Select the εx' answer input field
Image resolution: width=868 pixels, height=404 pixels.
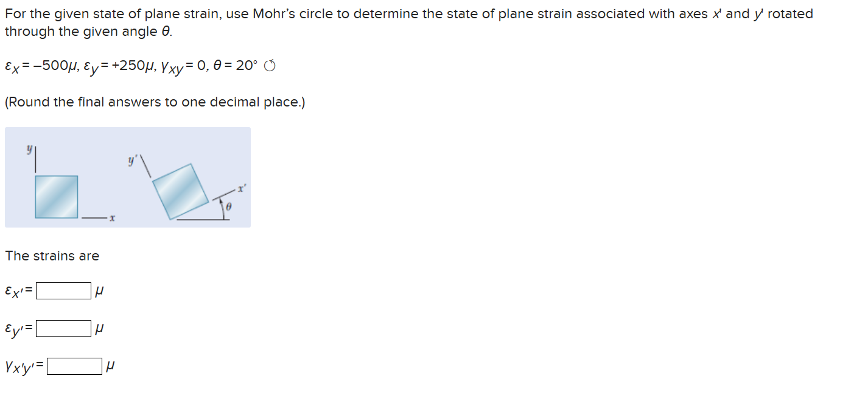63,291
